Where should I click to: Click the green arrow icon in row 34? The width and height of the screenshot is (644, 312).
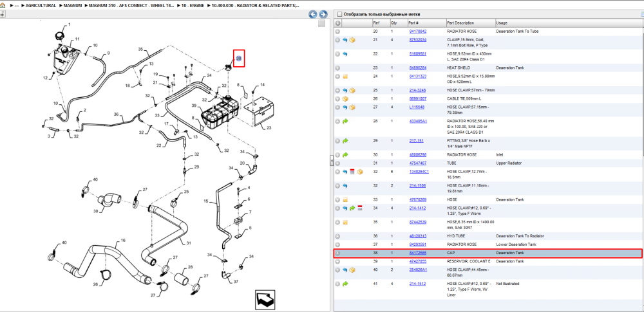pyautogui.click(x=352, y=208)
